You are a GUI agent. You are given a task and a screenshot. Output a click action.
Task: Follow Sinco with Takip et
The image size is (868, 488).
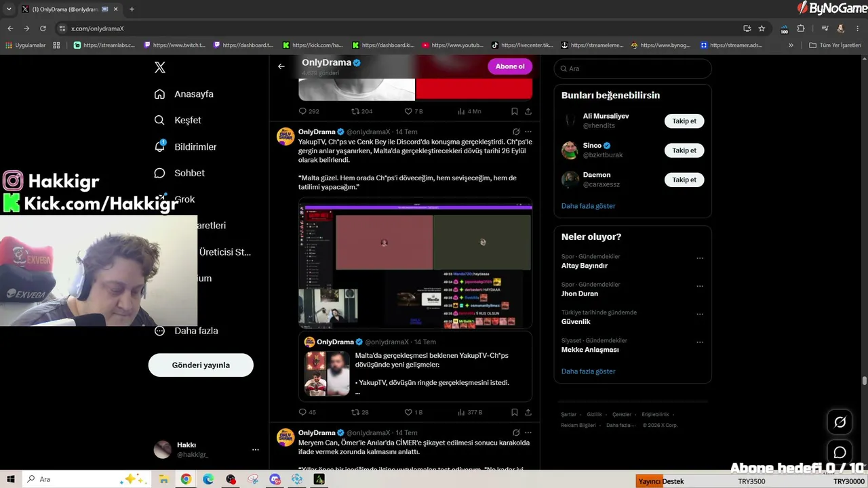tap(684, 150)
